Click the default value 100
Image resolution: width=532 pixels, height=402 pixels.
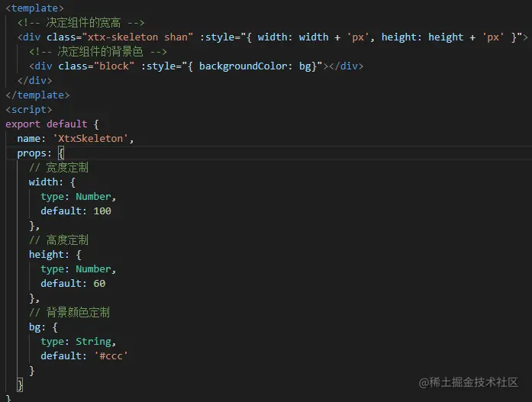pos(102,211)
